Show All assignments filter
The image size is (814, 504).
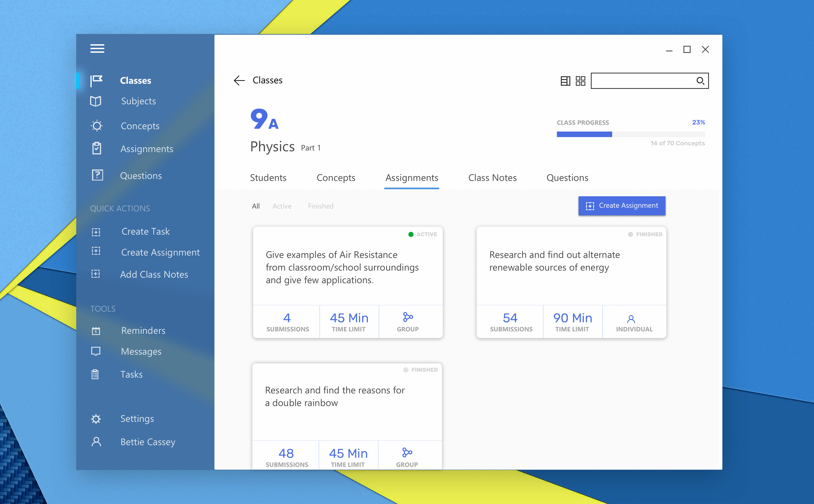point(256,206)
